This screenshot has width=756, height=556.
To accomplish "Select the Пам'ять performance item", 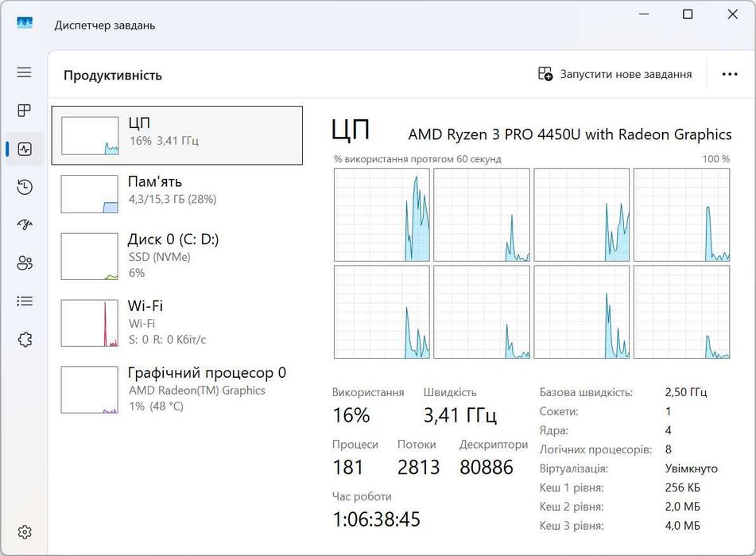I will 177,194.
